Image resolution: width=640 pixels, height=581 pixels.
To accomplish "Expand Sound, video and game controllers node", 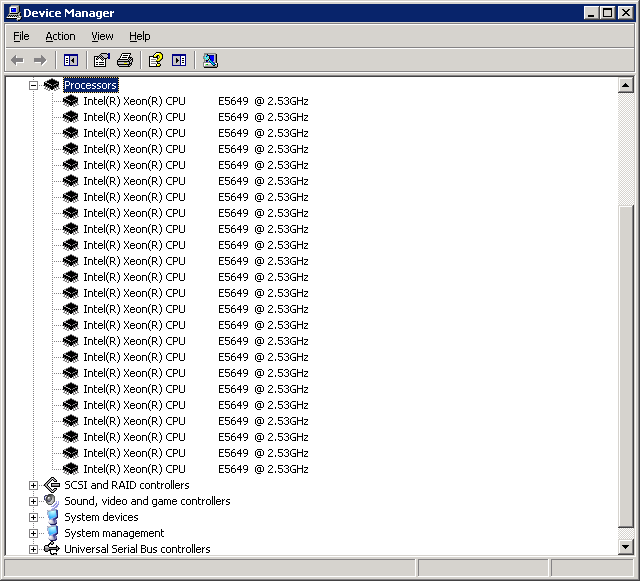I will [33, 501].
